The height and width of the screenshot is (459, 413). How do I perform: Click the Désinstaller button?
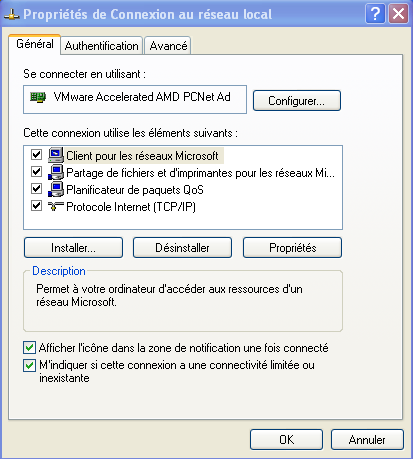182,248
